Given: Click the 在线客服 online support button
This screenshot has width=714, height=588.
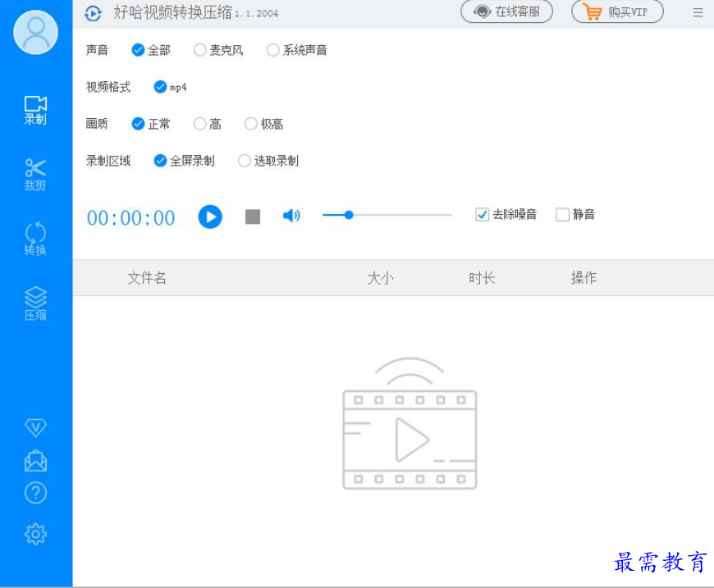Looking at the screenshot, I should point(506,11).
